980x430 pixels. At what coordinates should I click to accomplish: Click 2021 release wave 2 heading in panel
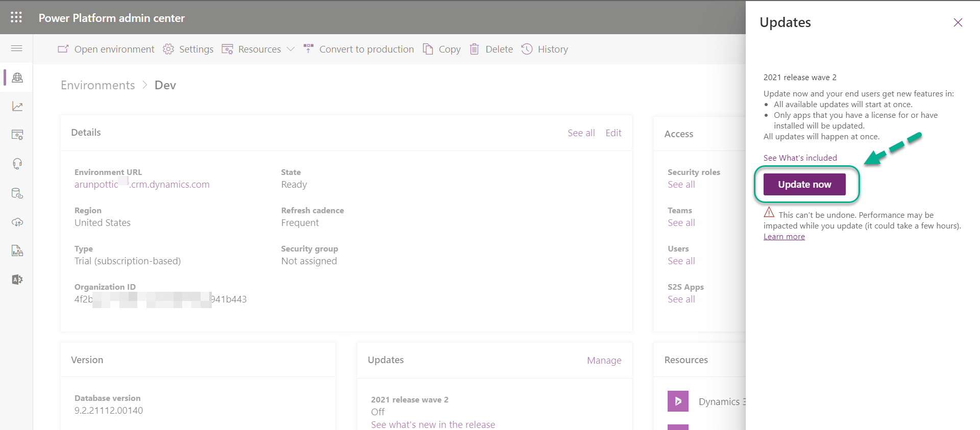(800, 77)
